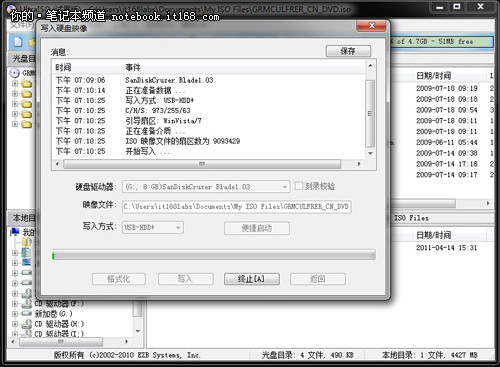Expand the CD 驱动器(F:) tree node

tap(15, 304)
